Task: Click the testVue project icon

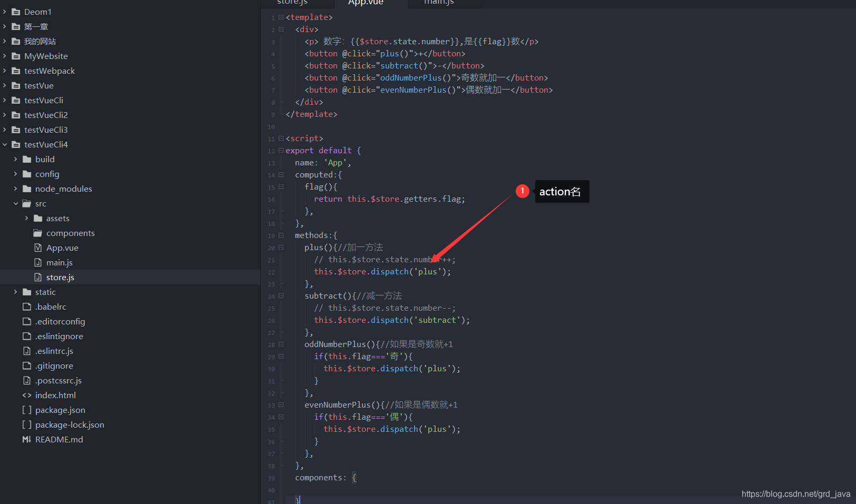Action: (x=16, y=85)
